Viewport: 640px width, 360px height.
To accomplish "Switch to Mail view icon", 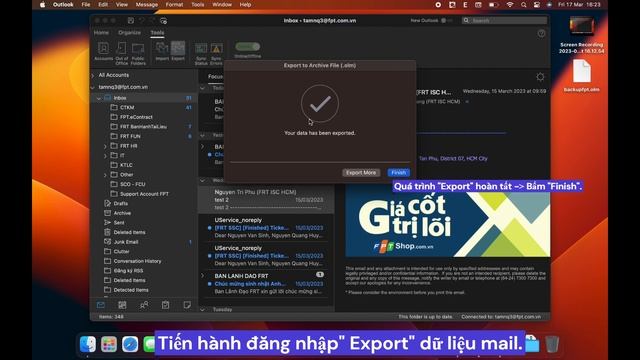I will pos(101,305).
